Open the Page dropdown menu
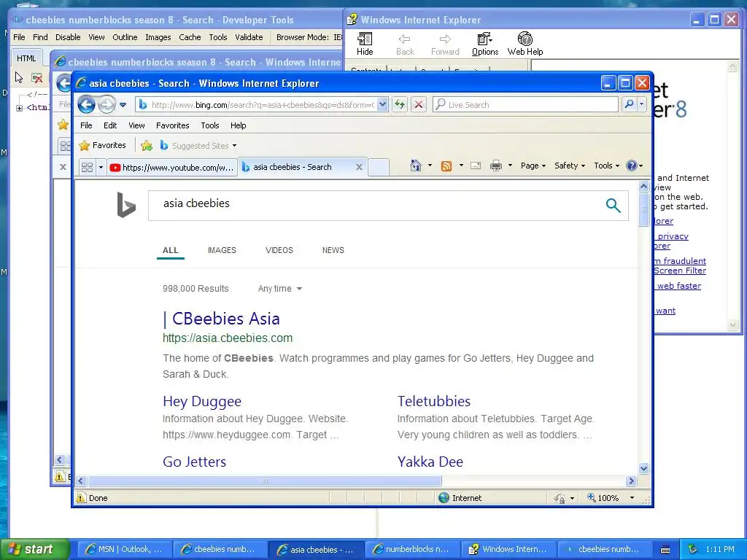 pyautogui.click(x=533, y=166)
